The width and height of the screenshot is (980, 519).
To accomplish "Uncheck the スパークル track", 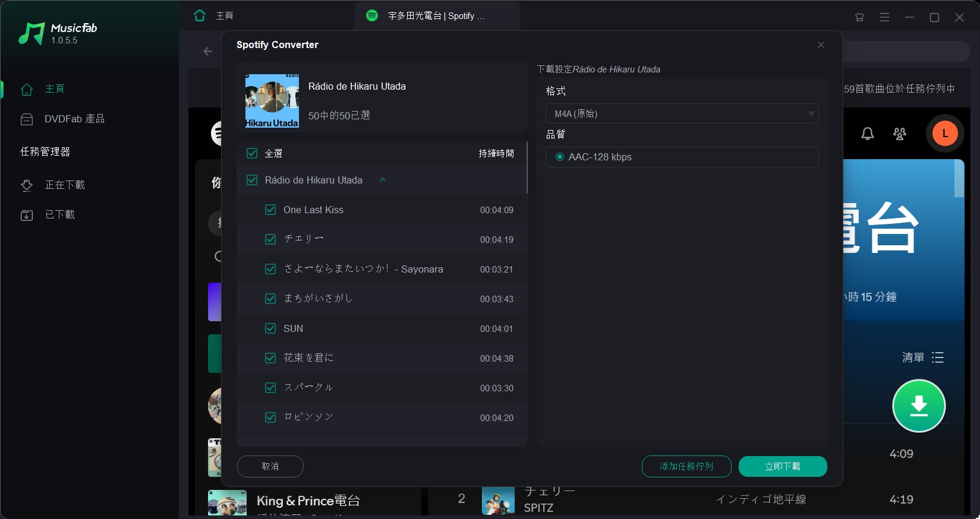I will [270, 388].
